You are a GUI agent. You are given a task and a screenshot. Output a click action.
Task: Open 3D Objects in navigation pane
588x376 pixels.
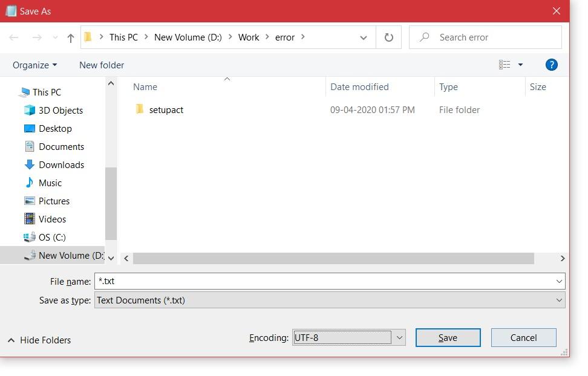point(60,111)
